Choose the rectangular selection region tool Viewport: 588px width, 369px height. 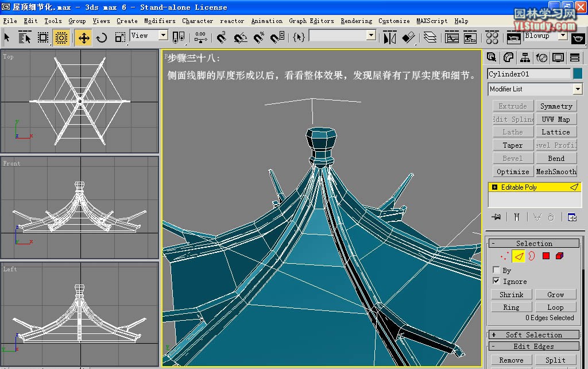[43, 37]
